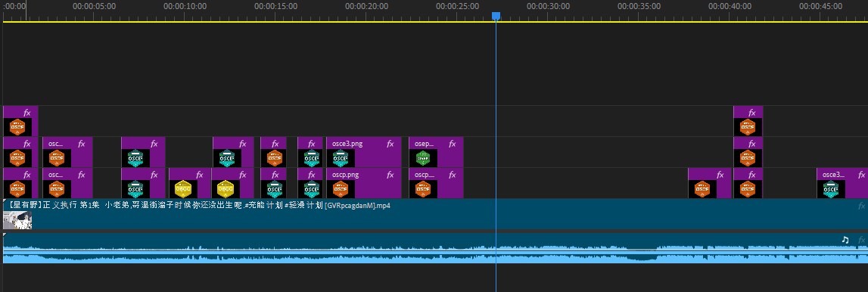Click 00:00:10:00 on the time ruler
Screen dimensions: 868x292
click(185, 6)
